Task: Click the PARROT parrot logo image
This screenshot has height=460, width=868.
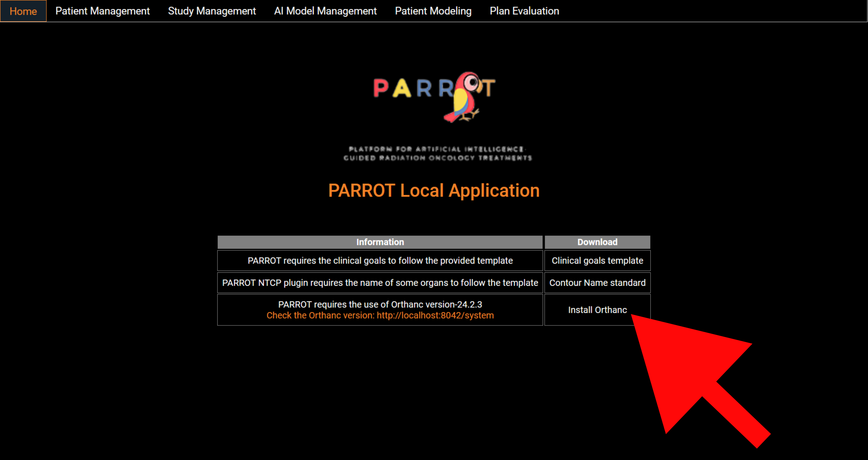Action: coord(434,97)
